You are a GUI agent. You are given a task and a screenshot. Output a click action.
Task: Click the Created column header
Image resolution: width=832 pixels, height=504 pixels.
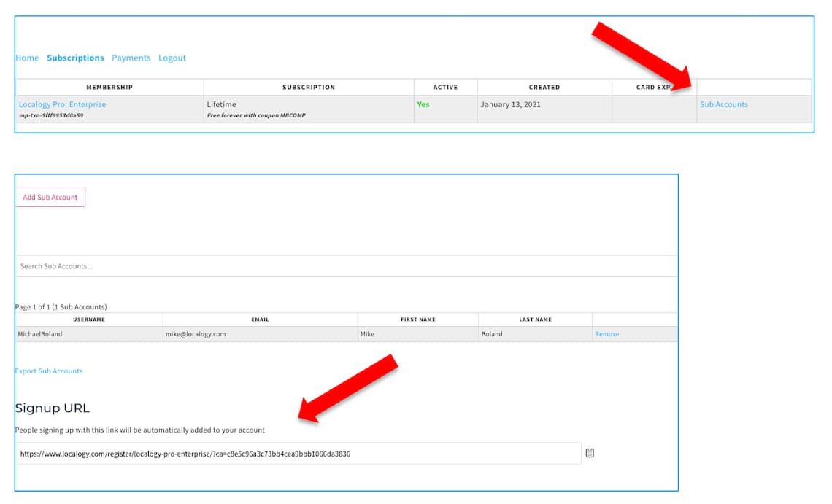[544, 87]
